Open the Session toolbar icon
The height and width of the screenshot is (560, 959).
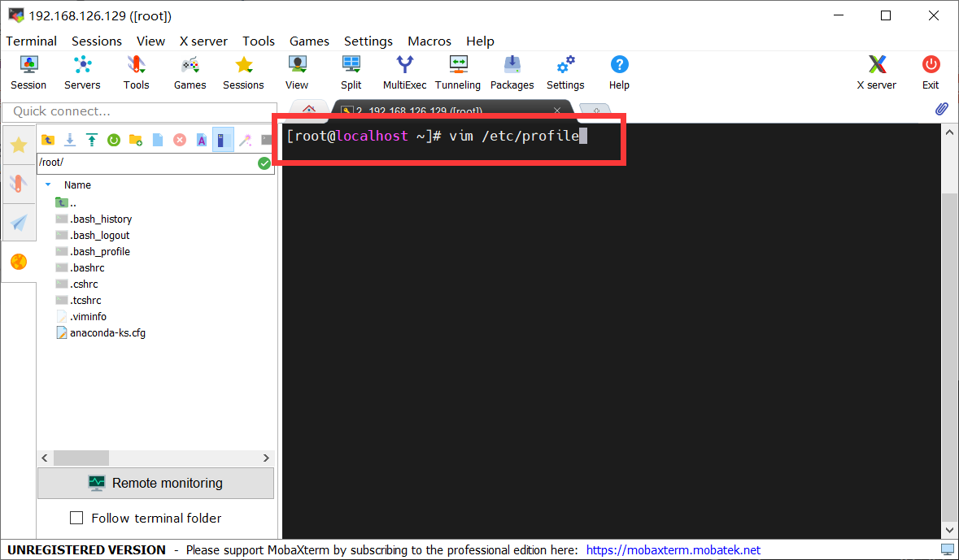click(x=28, y=73)
